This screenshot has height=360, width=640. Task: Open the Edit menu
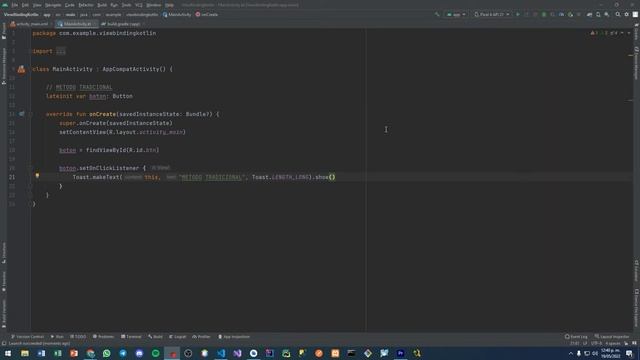[25, 5]
